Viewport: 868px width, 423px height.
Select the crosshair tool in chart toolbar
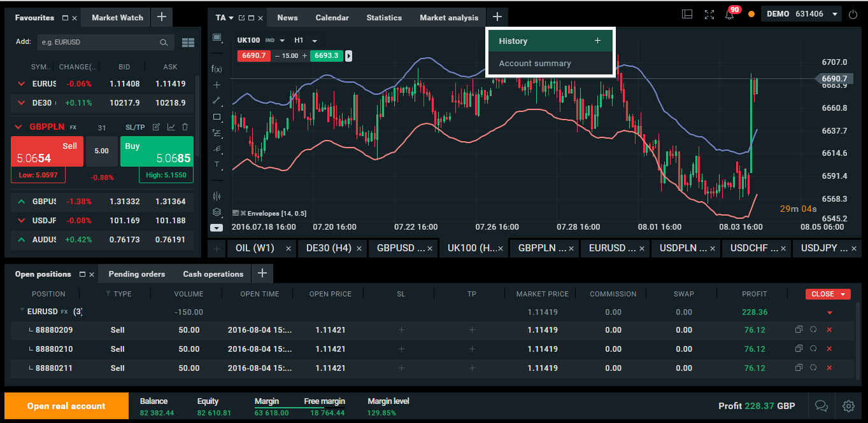pyautogui.click(x=217, y=85)
